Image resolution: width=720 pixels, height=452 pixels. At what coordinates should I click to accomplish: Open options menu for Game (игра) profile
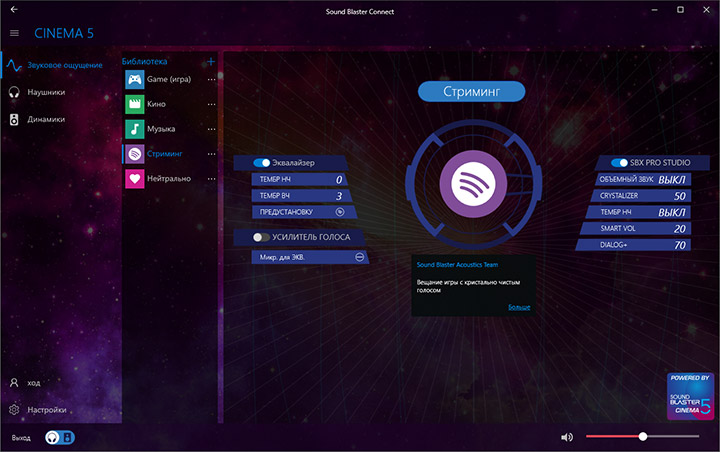(211, 79)
